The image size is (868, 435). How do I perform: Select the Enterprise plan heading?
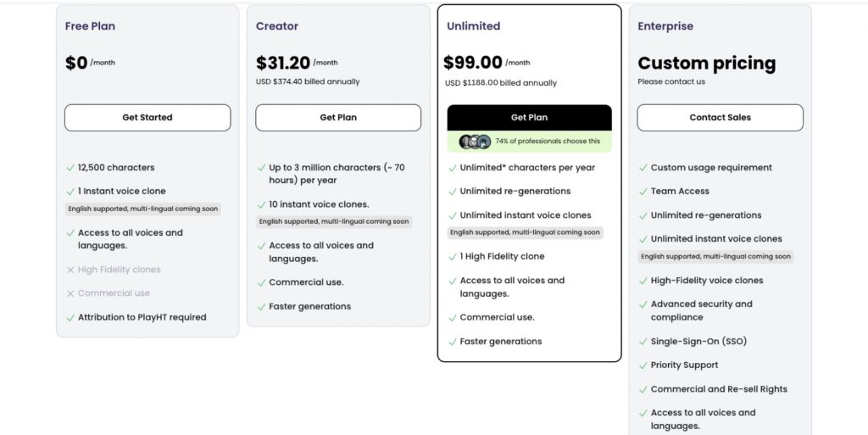coord(665,26)
